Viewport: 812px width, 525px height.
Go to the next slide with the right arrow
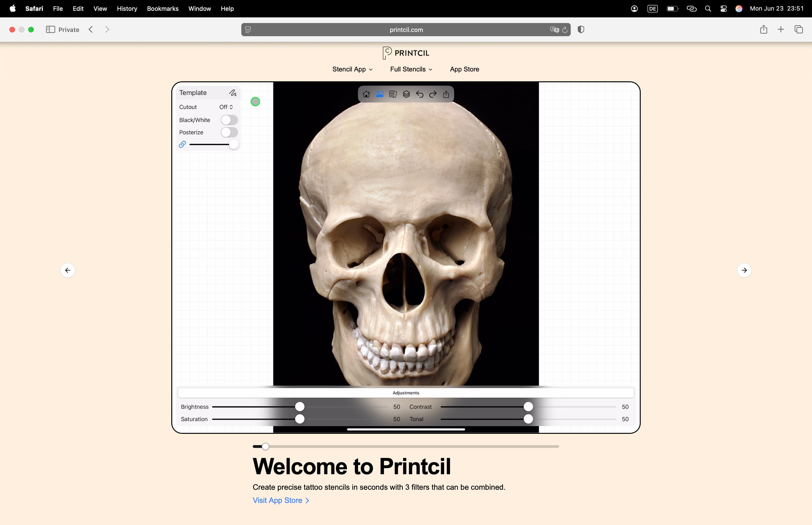click(x=744, y=270)
